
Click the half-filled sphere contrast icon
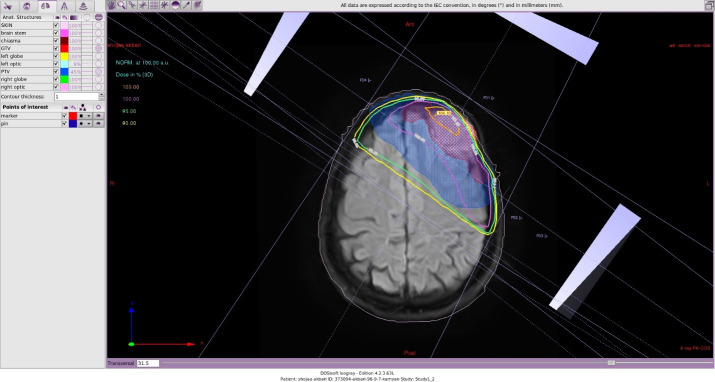(175, 5)
